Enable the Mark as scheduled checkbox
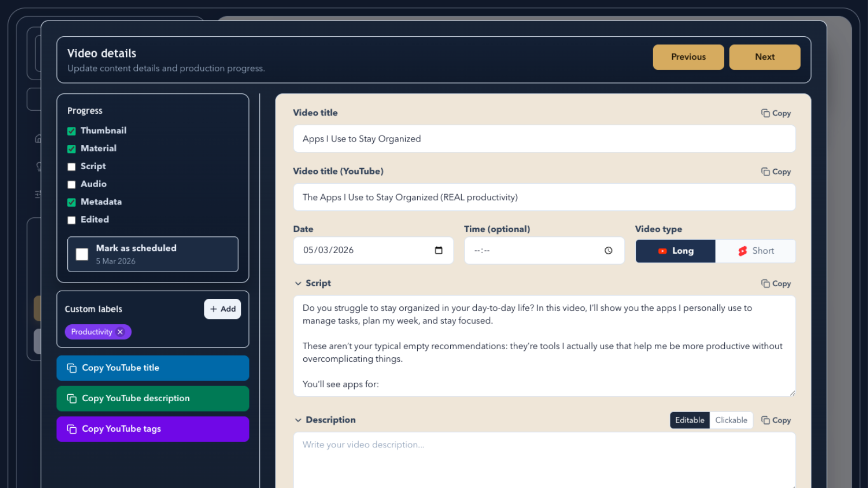The width and height of the screenshot is (868, 488). [x=81, y=254]
